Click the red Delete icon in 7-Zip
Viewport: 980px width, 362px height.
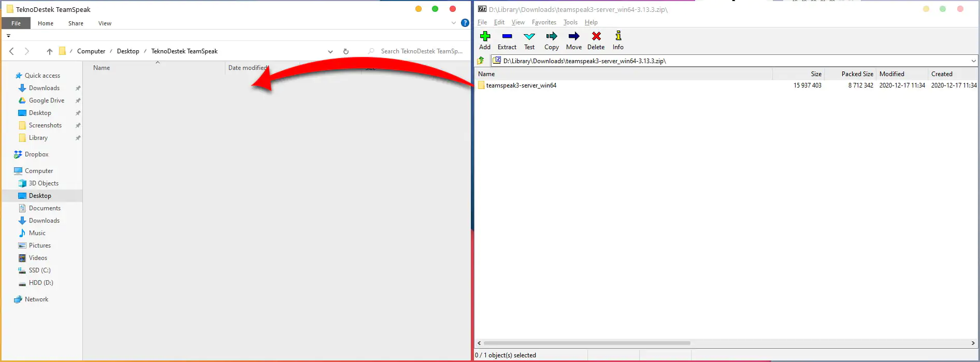pos(596,40)
